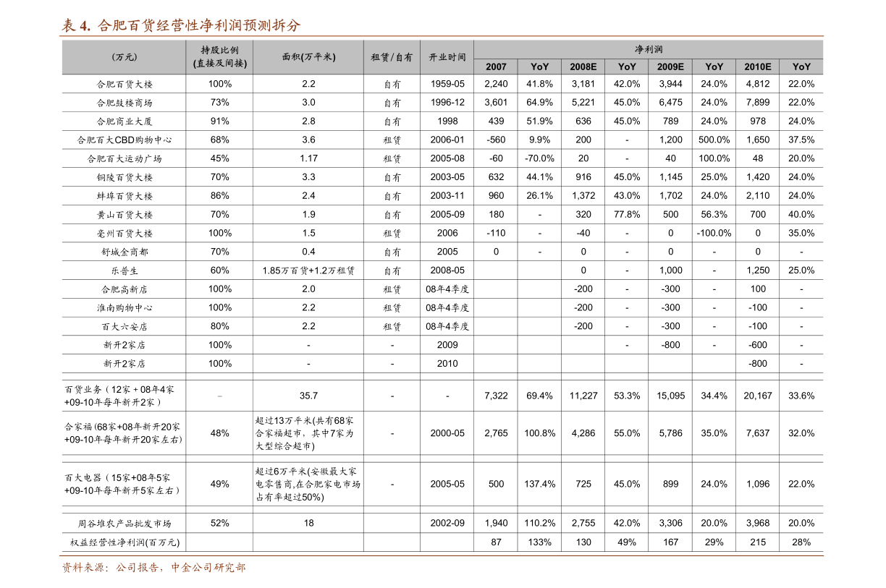Click the YoY header following 2010E

click(x=801, y=67)
